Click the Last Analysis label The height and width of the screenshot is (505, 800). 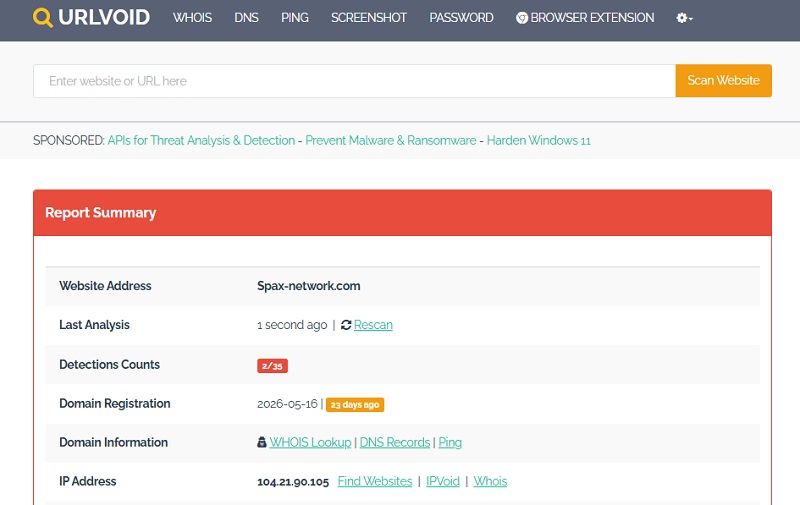point(94,325)
